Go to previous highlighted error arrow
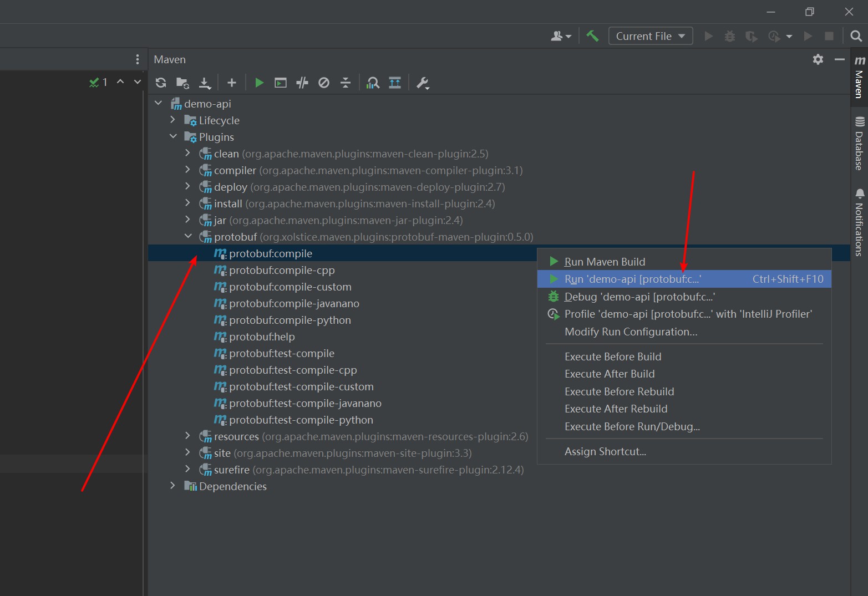Viewport: 868px width, 596px height. [x=120, y=82]
